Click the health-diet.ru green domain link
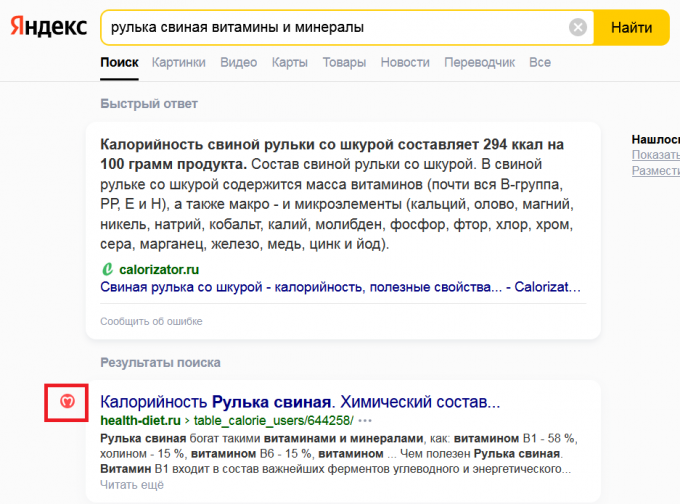680x504 pixels. click(140, 421)
